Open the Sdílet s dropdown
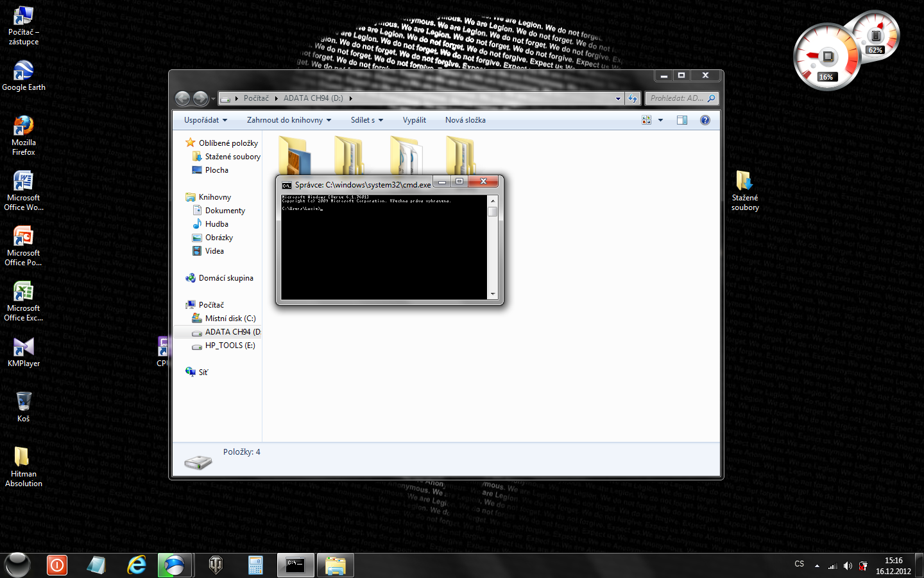This screenshot has height=578, width=924. (x=367, y=120)
